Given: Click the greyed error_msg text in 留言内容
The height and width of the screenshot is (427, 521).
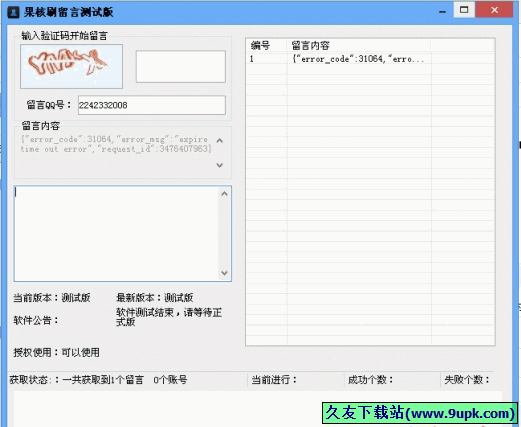Looking at the screenshot, I should pos(116,144).
